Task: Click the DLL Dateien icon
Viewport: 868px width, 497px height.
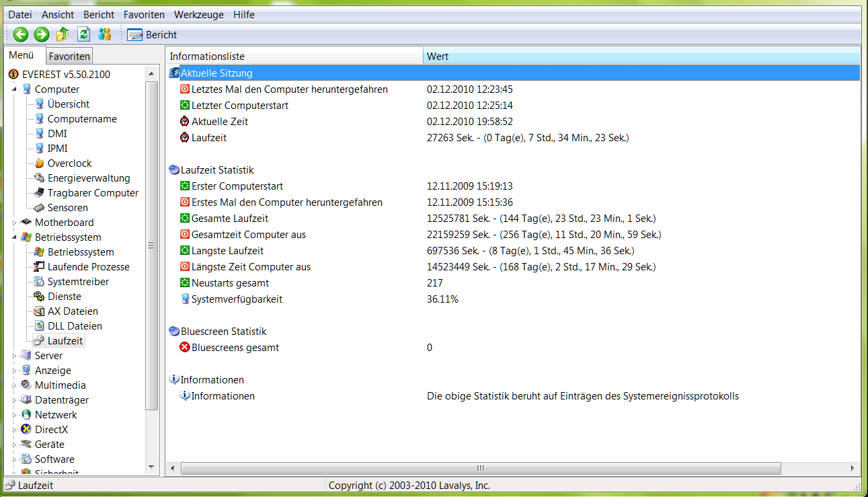Action: [40, 326]
